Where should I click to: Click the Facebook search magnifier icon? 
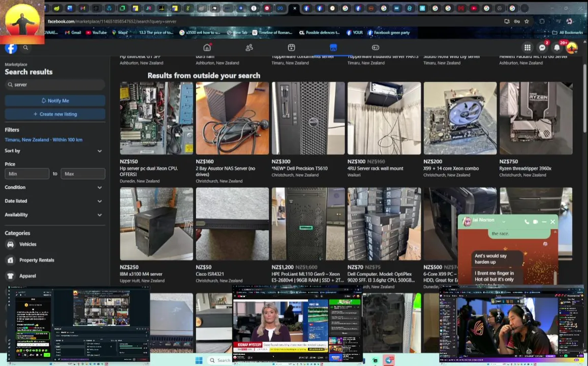pyautogui.click(x=25, y=48)
